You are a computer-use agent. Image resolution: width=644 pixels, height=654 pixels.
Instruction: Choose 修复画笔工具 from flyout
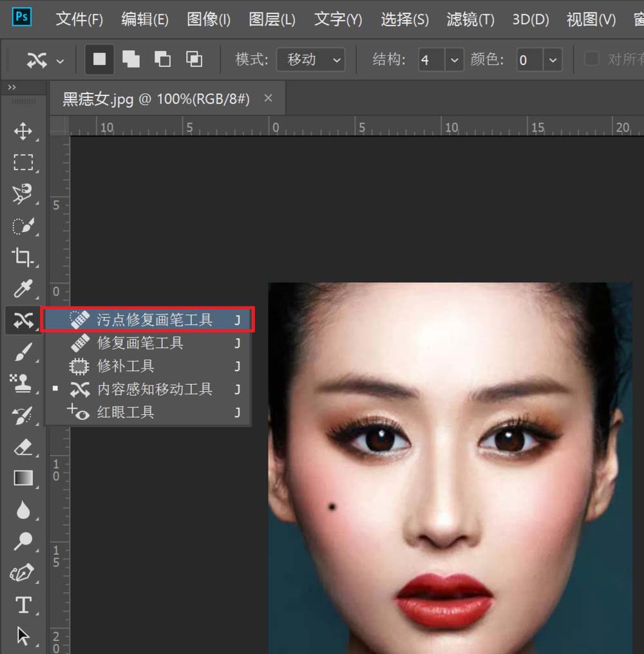(x=148, y=343)
